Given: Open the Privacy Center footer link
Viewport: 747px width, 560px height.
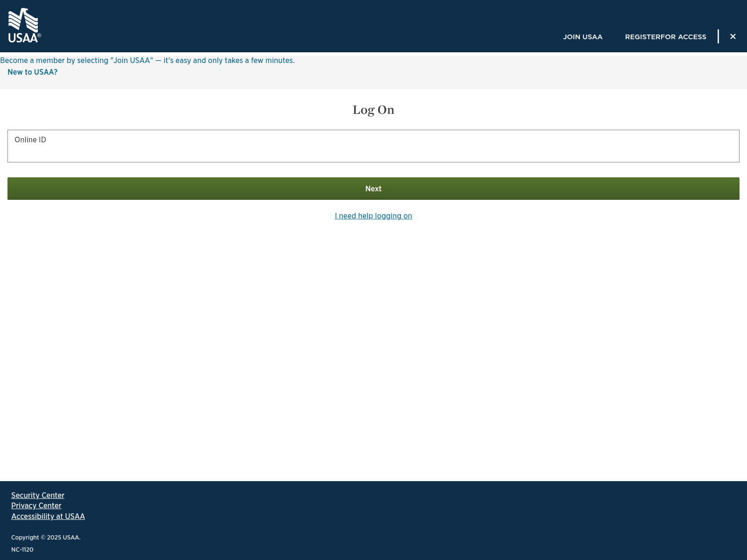Looking at the screenshot, I should click(36, 505).
